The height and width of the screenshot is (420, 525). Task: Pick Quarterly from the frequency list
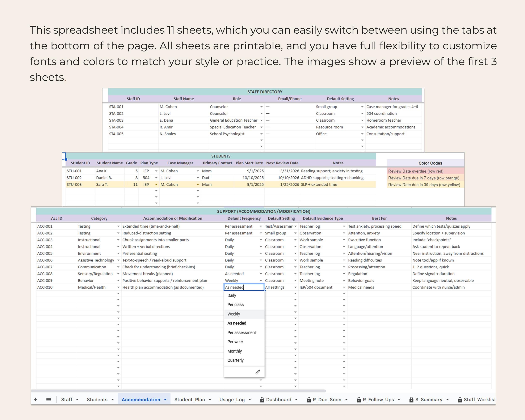(x=244, y=360)
